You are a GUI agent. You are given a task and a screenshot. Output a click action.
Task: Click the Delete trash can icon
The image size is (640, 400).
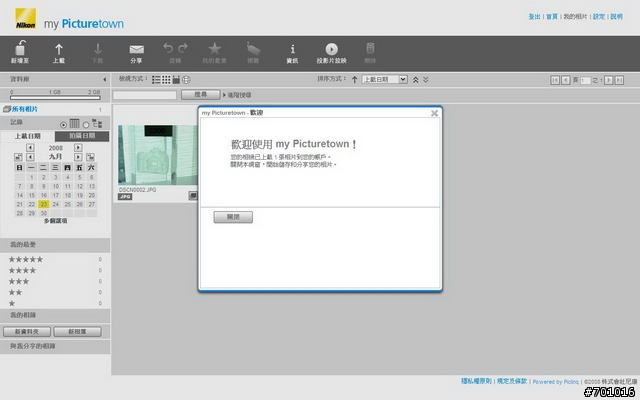pos(370,48)
